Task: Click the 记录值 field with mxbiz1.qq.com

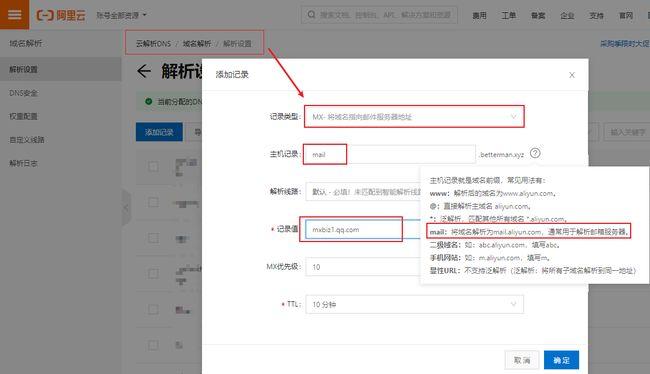Action: 363,229
